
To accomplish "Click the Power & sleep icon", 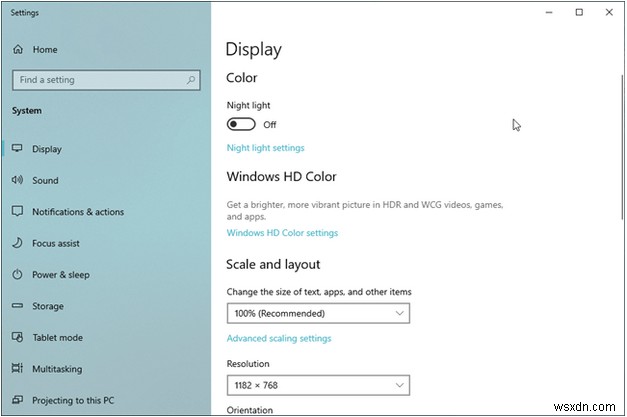I will tap(17, 274).
